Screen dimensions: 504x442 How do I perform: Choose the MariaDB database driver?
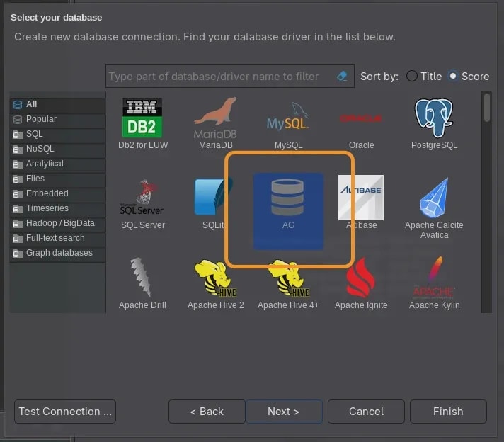pyautogui.click(x=215, y=118)
